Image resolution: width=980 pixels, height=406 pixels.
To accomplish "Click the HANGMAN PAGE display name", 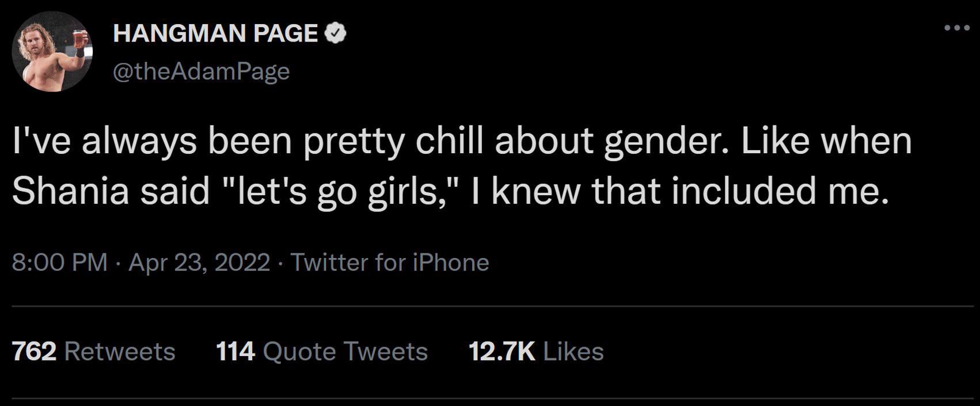I will [215, 34].
